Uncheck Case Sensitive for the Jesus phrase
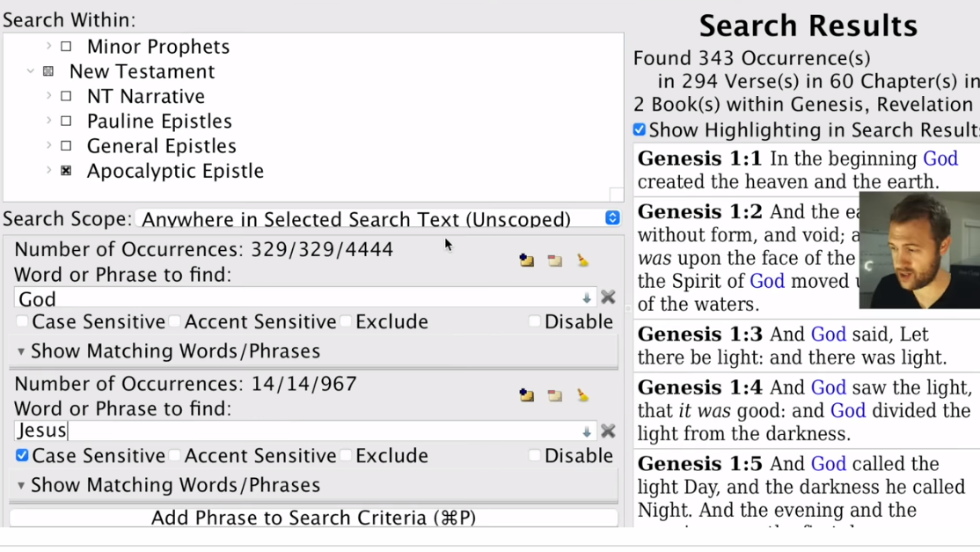 [22, 455]
